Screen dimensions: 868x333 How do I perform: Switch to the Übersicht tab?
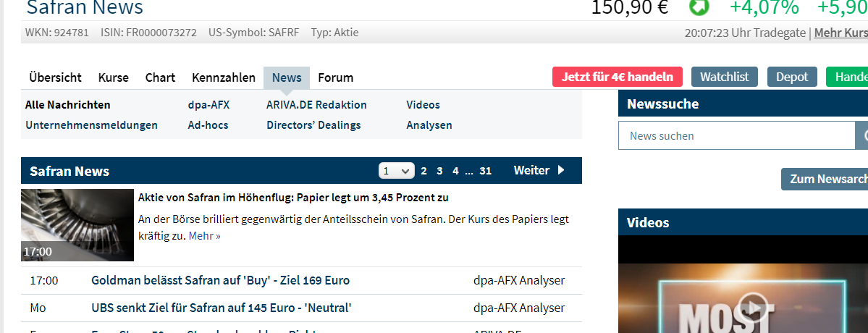(55, 77)
